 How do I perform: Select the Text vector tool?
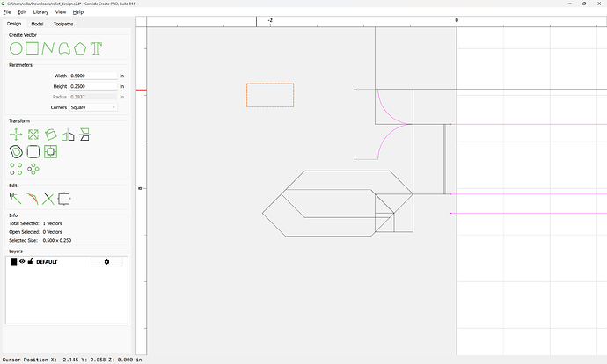pyautogui.click(x=96, y=48)
